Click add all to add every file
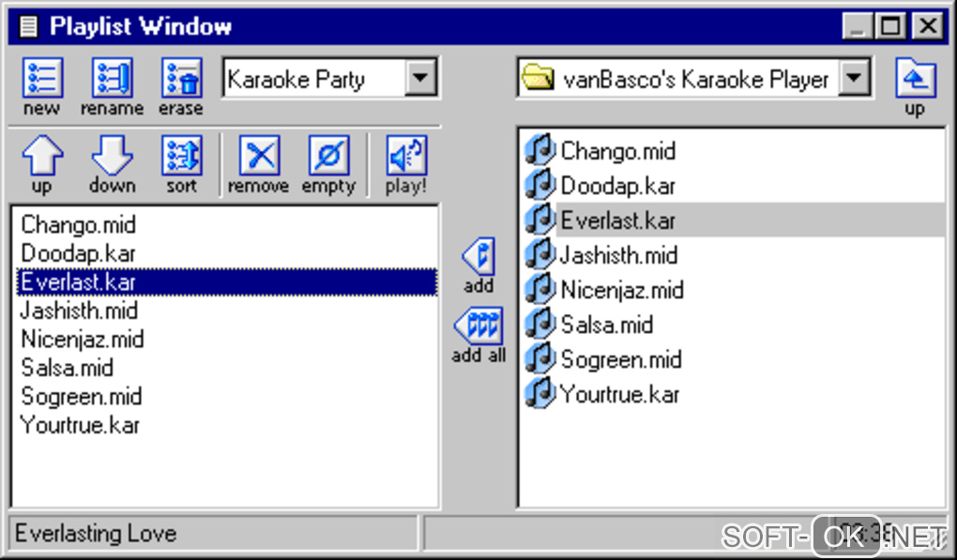 [x=478, y=325]
